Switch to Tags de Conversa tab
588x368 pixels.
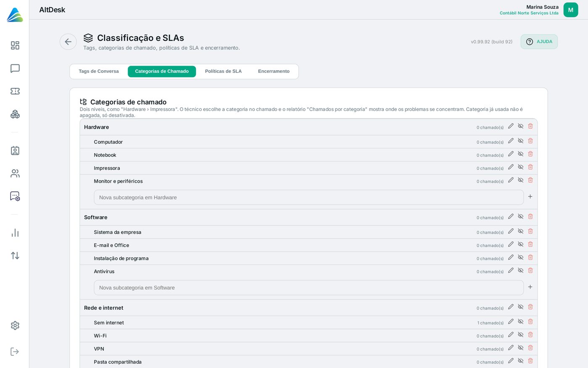[x=99, y=71]
